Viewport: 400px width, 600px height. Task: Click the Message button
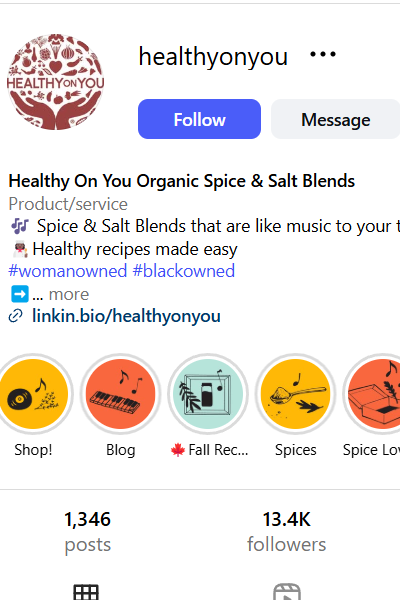pyautogui.click(x=335, y=119)
